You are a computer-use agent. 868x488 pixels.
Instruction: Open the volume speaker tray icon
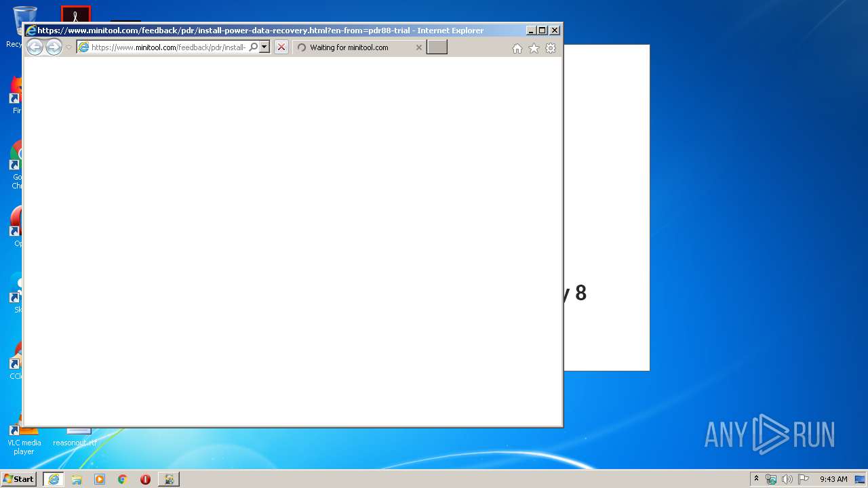[x=787, y=479]
